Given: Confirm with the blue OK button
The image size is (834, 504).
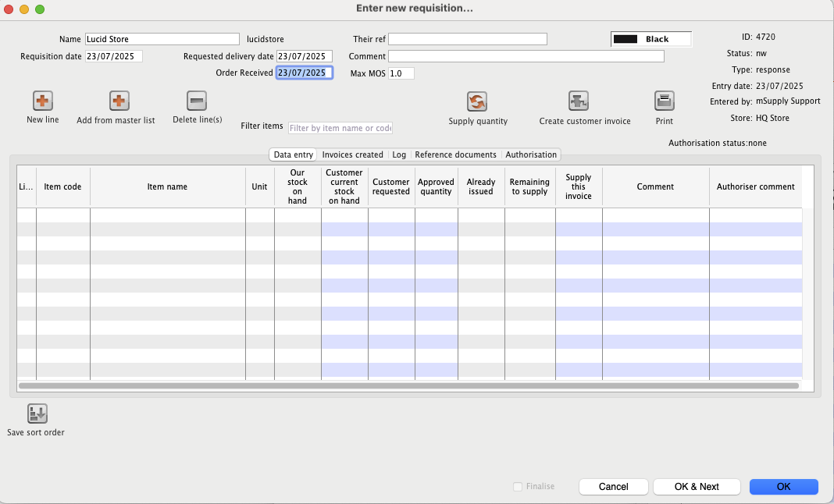Looking at the screenshot, I should click(783, 487).
